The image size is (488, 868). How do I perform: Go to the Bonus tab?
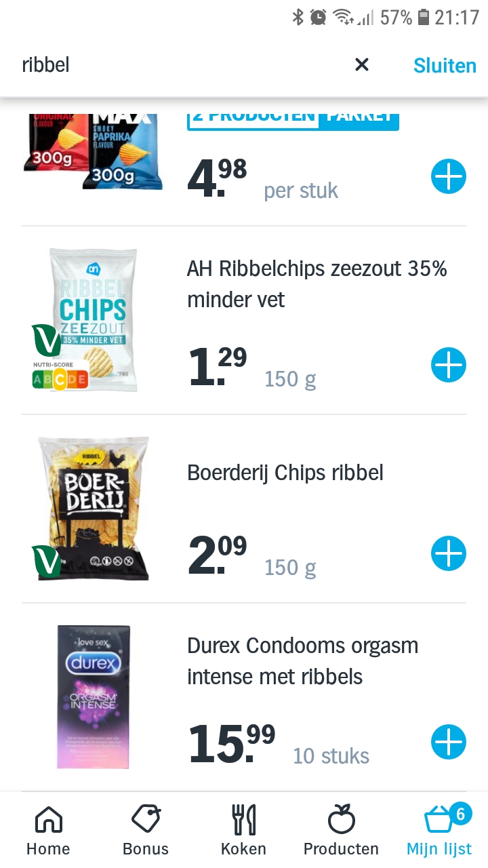point(146,830)
